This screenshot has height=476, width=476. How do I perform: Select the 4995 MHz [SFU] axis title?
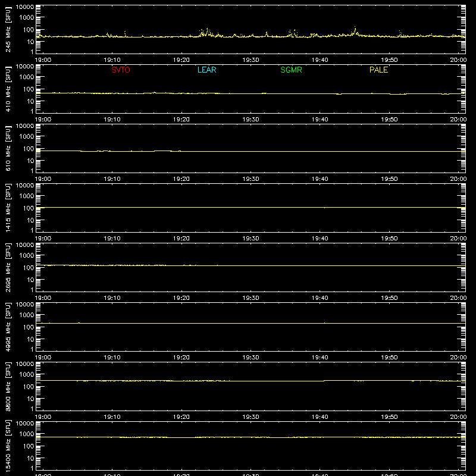click(x=8, y=327)
